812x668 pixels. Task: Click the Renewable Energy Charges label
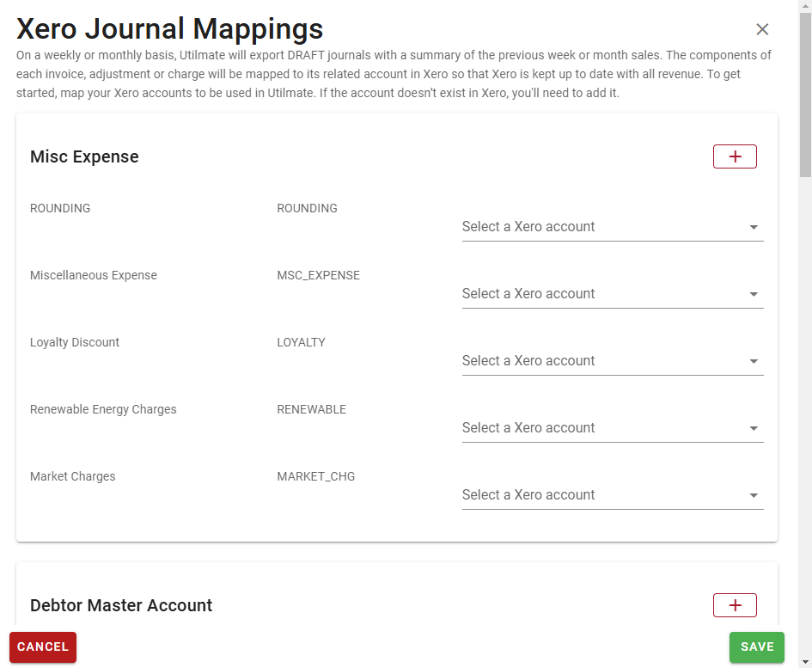click(103, 409)
